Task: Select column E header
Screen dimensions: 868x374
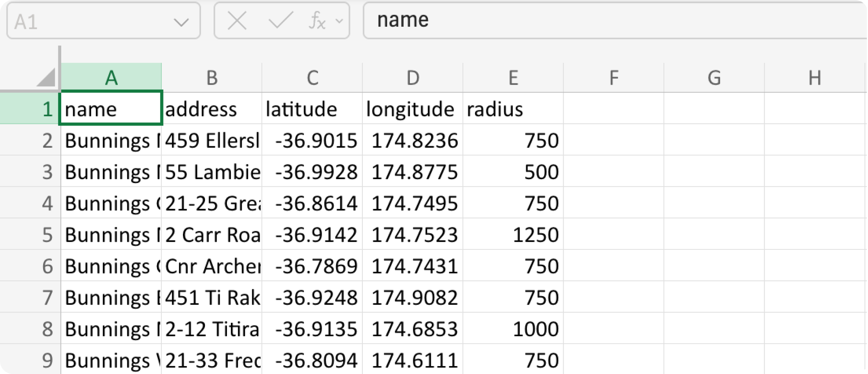Action: pos(513,77)
